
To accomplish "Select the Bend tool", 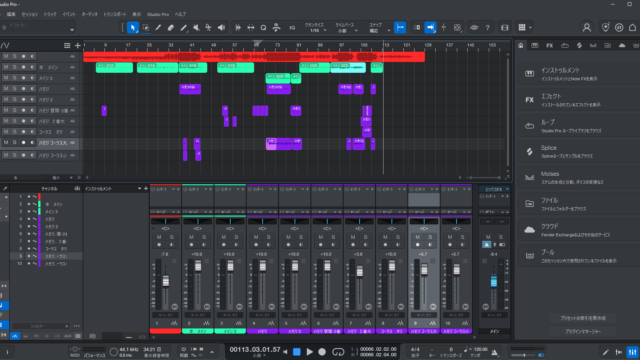I will click(x=209, y=28).
